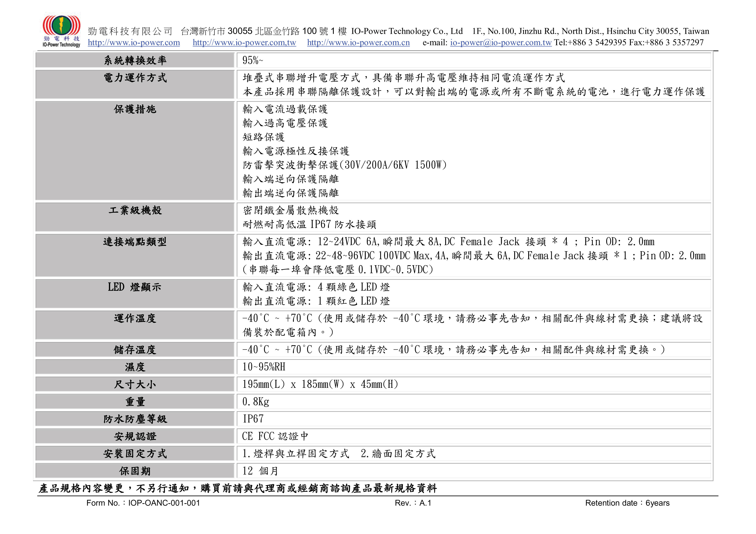Select the company name 勁電科技有限公司

tap(130, 31)
